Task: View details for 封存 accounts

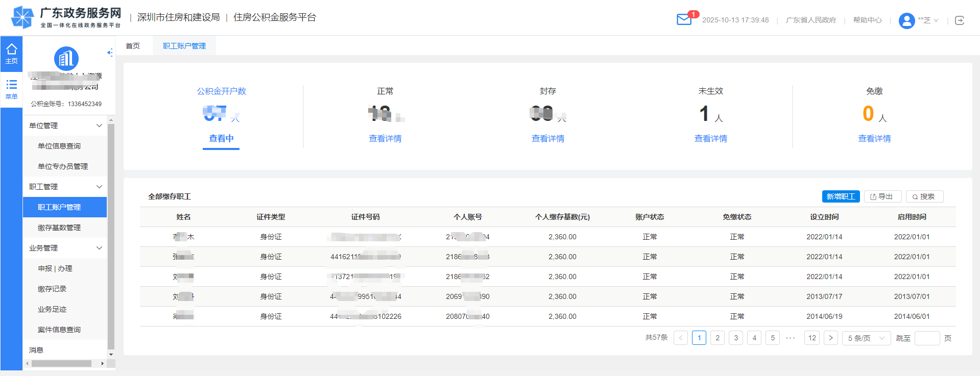Action: click(548, 138)
